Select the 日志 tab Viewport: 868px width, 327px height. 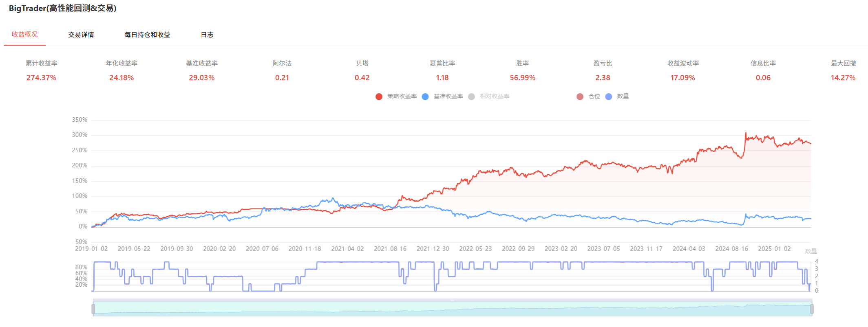pos(207,35)
